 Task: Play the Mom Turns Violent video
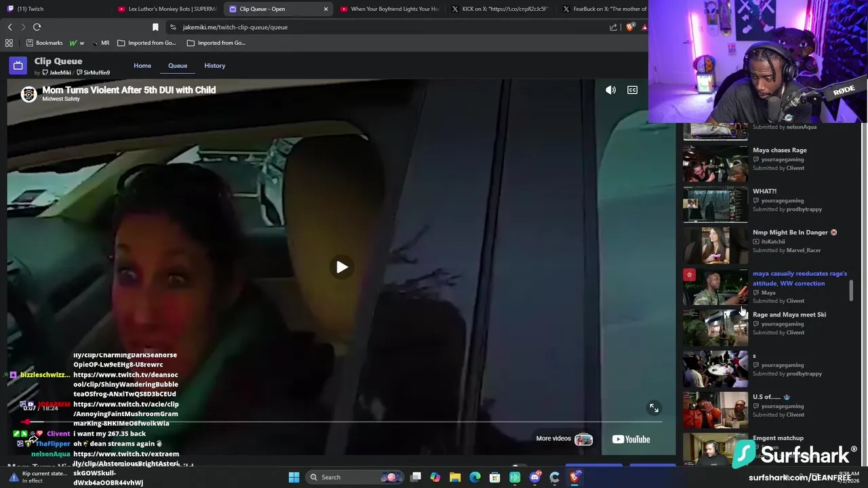(x=342, y=267)
